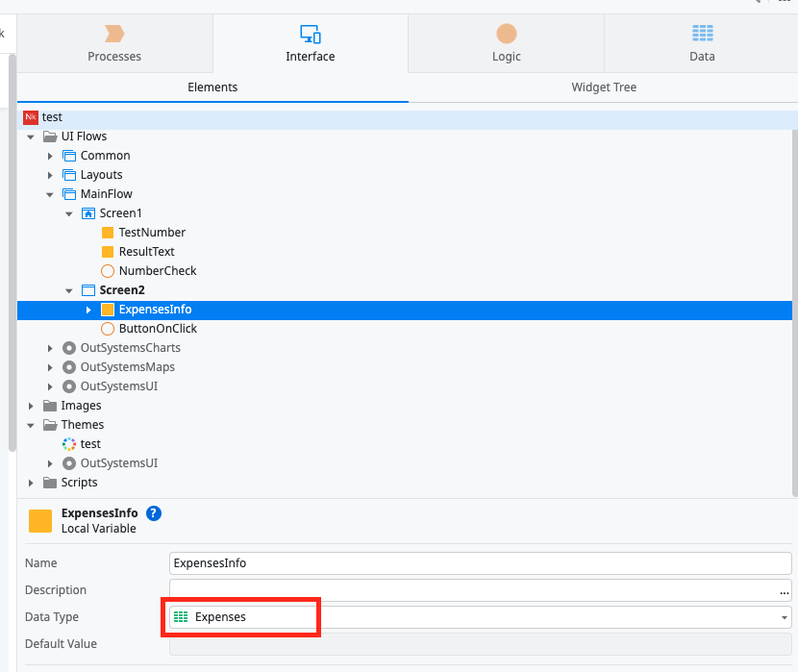Click the Scripts folder icon
Image resolution: width=798 pixels, height=672 pixels.
[50, 483]
